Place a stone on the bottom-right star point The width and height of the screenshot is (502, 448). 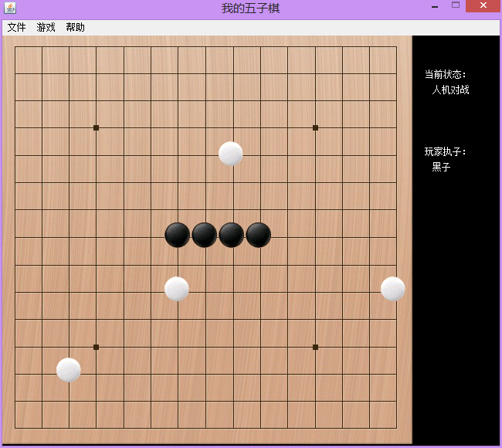[x=315, y=347]
